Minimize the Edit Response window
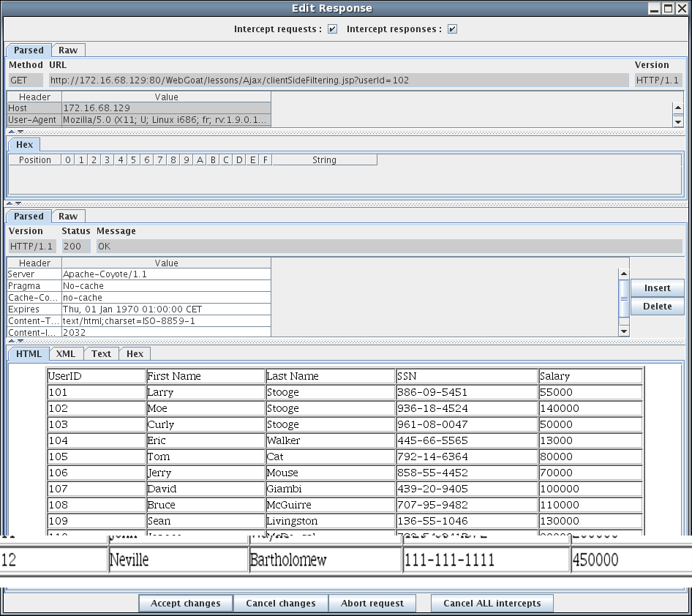Viewport: 692px width, 616px height. [x=655, y=9]
